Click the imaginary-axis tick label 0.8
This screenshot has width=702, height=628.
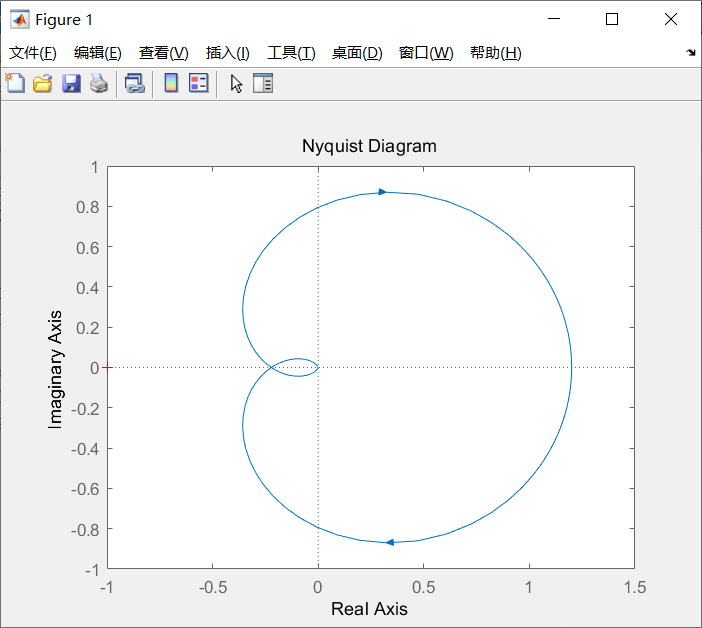(88, 207)
